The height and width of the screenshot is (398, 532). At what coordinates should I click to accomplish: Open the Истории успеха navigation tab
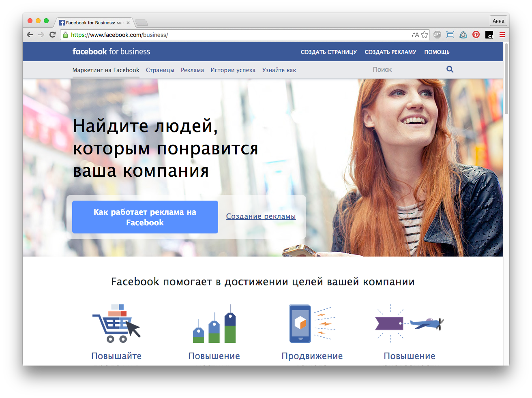click(x=233, y=70)
